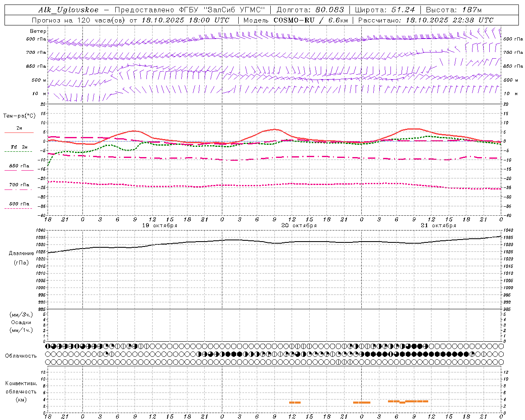525x420 pixels.
Task: Click the Высота: 187м header field
Action: click(454, 10)
